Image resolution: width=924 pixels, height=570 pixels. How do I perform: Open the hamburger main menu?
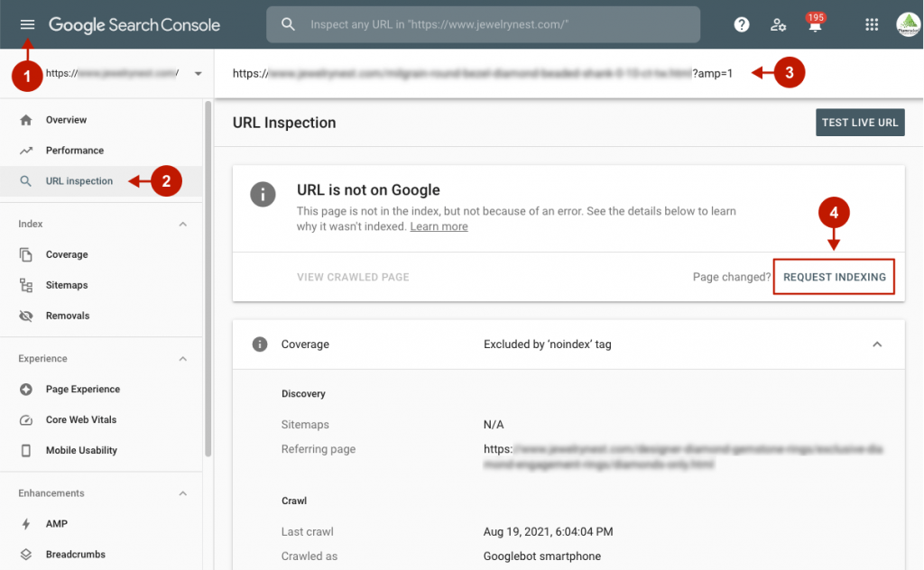(x=26, y=24)
